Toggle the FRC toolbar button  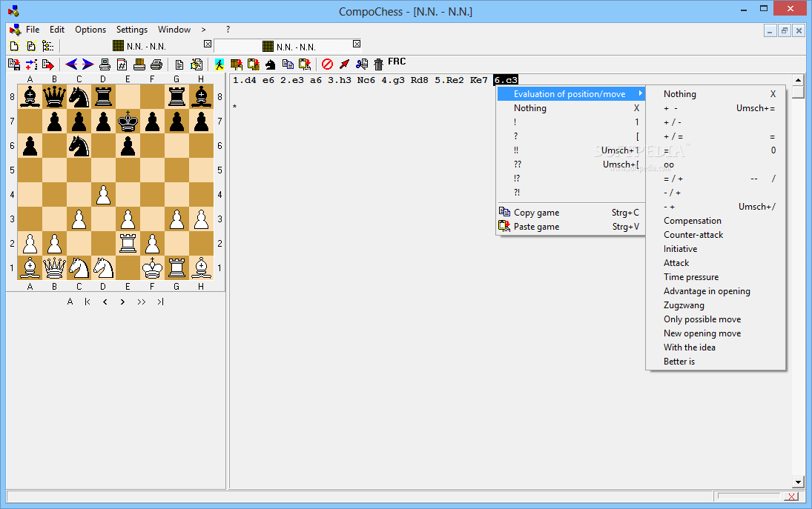click(x=397, y=61)
